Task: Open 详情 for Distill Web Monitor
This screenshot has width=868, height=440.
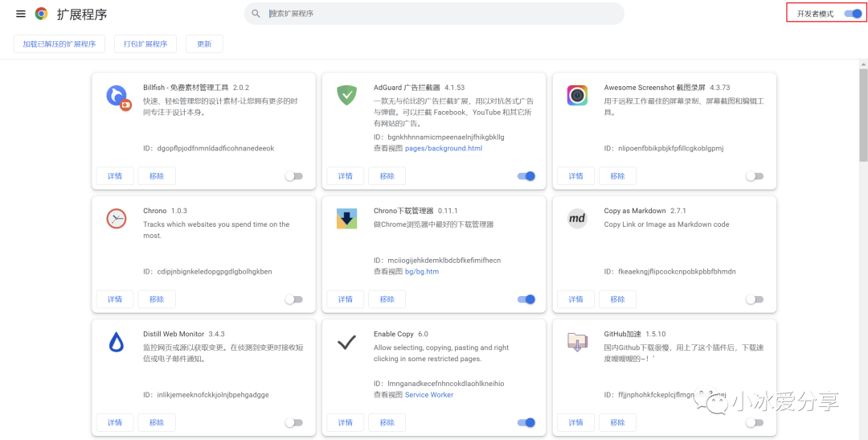Action: 115,422
